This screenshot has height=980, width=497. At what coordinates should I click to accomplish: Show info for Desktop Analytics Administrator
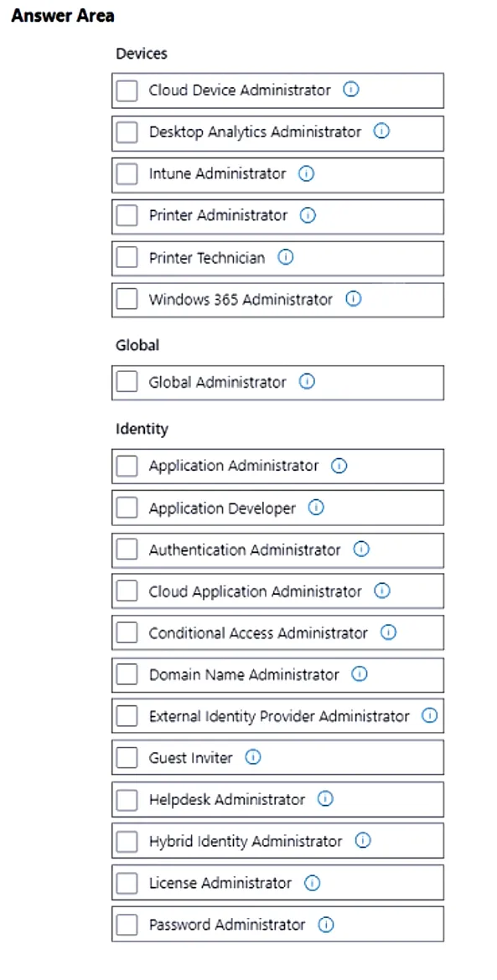pyautogui.click(x=381, y=132)
